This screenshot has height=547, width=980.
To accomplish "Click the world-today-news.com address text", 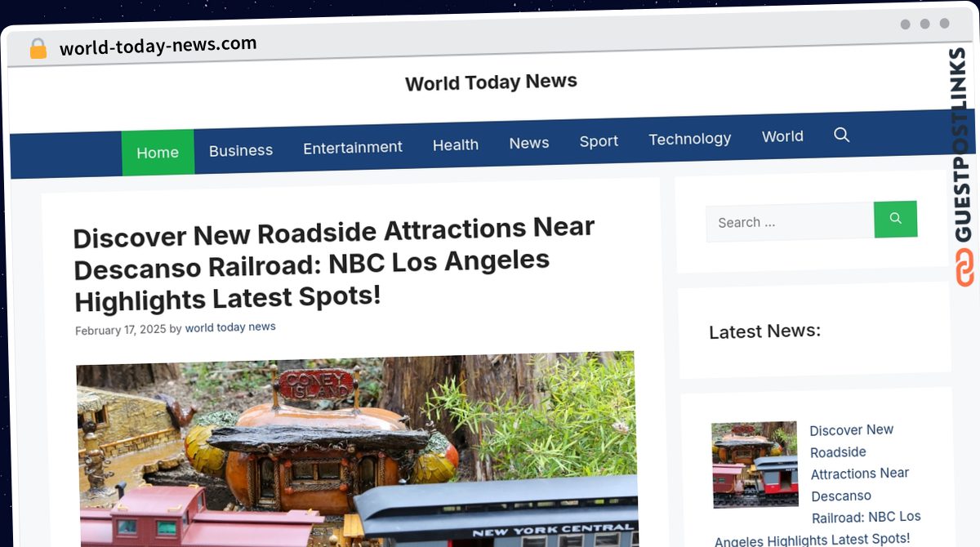I will (x=158, y=46).
